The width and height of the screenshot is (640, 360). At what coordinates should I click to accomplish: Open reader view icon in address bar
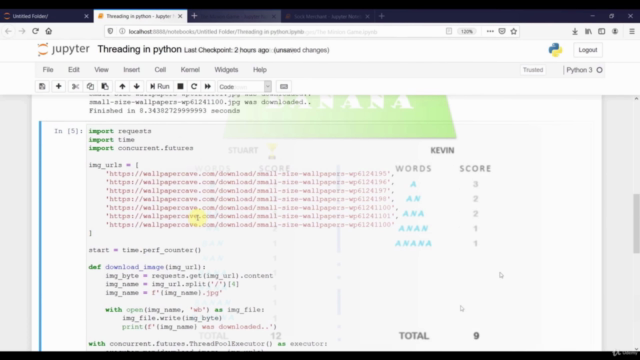(x=449, y=31)
